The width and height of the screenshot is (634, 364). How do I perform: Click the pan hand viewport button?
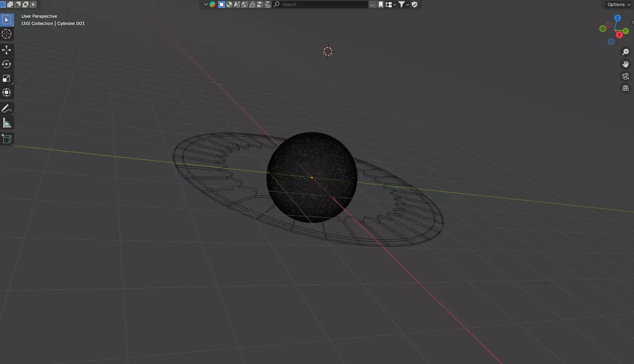626,64
